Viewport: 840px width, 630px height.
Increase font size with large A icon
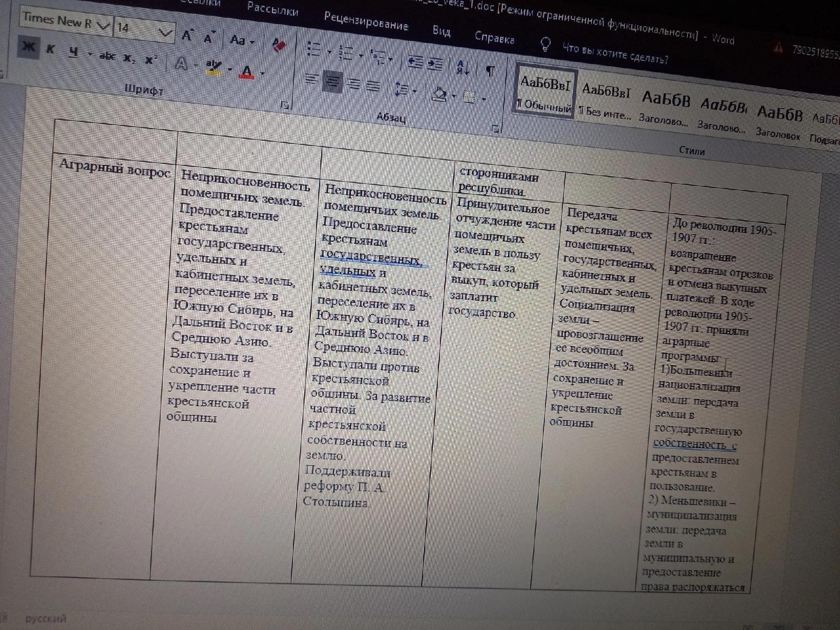(x=187, y=36)
